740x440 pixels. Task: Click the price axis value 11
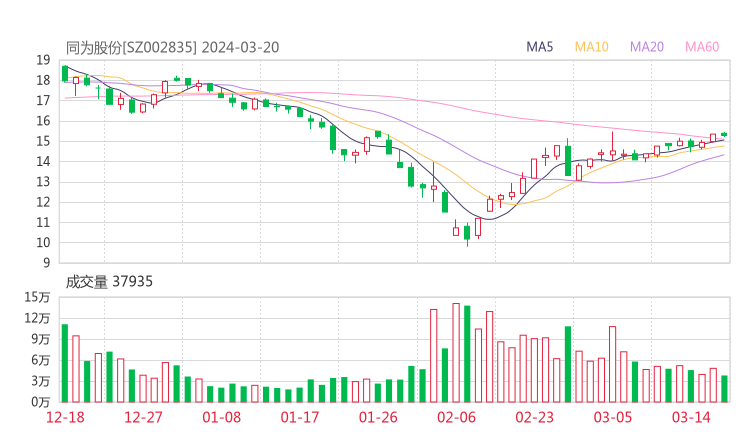pyautogui.click(x=43, y=222)
